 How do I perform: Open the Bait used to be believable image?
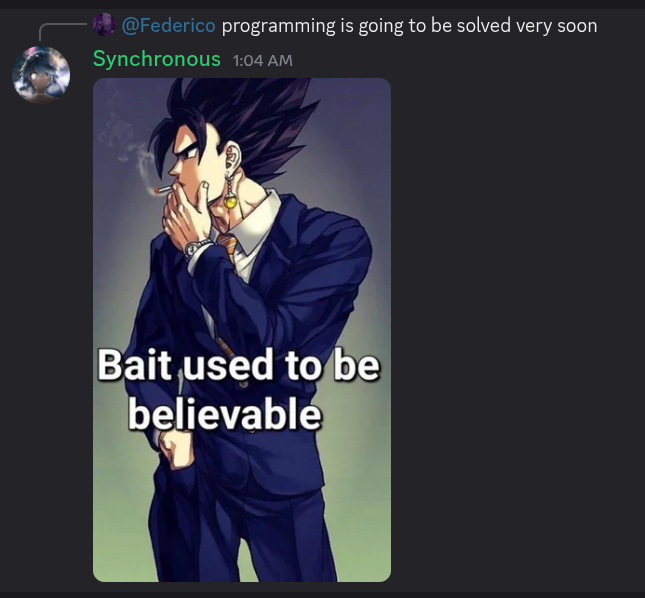tap(242, 329)
